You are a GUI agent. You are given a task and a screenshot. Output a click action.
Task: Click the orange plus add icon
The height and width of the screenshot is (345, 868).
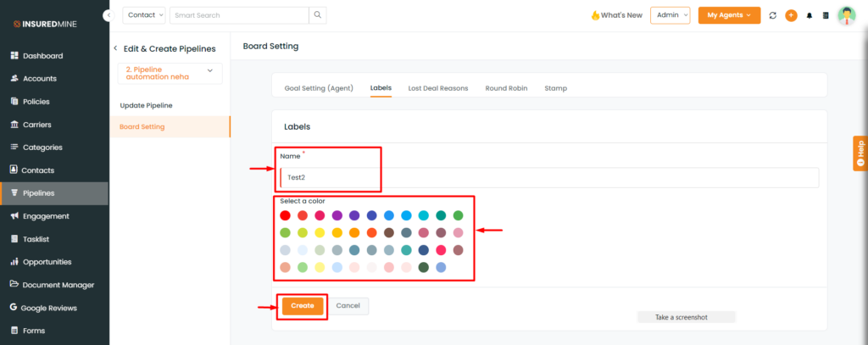tap(791, 15)
